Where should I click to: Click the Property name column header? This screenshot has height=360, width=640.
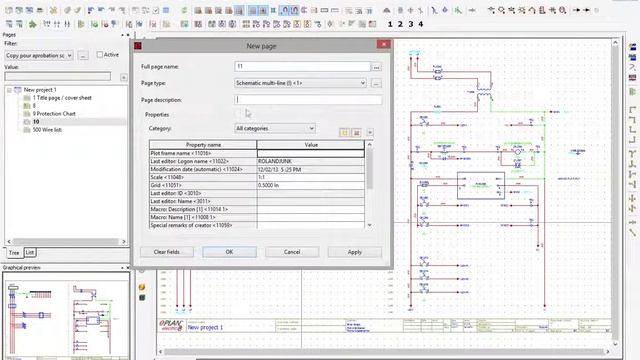pyautogui.click(x=203, y=145)
